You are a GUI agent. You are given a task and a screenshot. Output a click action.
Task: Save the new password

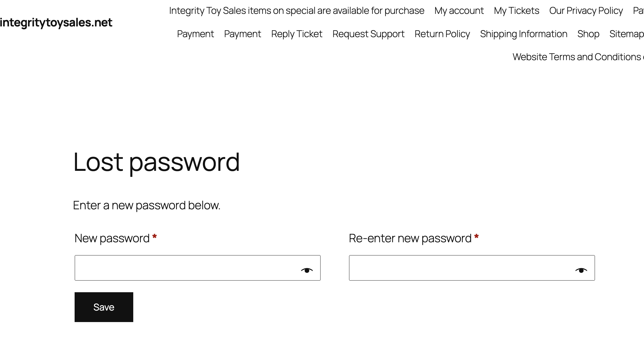104,307
